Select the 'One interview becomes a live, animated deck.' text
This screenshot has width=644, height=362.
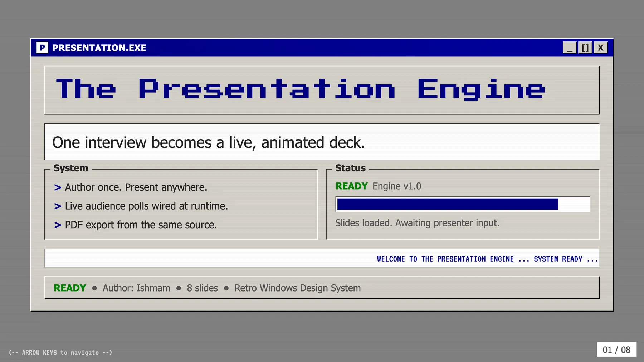[209, 142]
